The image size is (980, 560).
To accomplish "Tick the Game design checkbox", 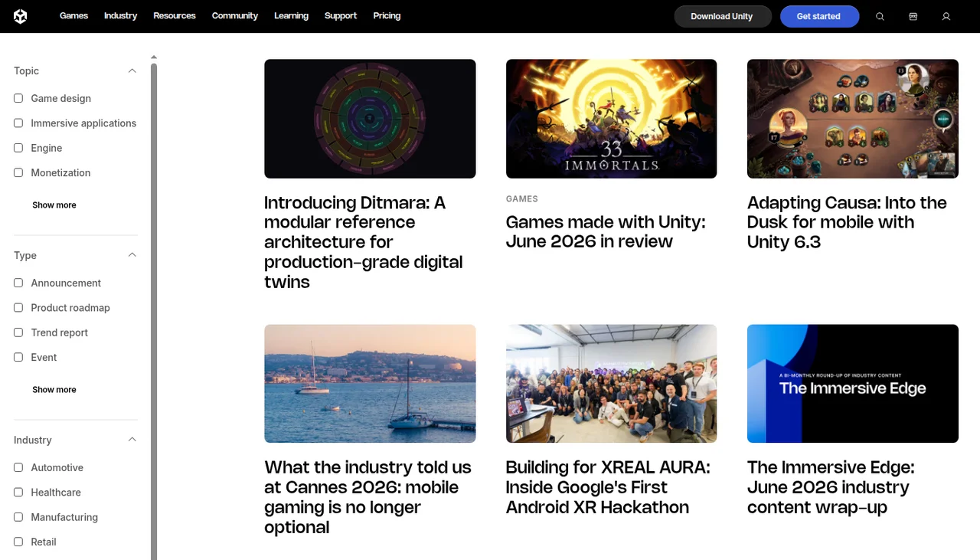I will (18, 98).
